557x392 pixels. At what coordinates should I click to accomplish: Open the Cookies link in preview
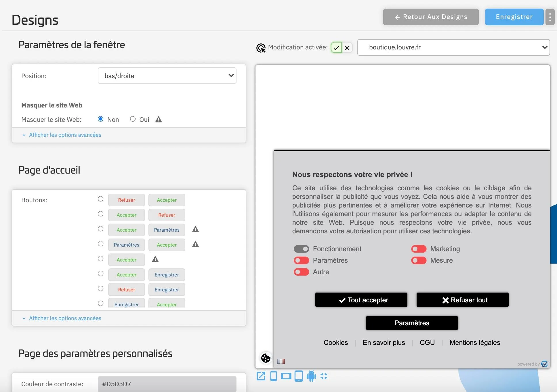tap(336, 343)
